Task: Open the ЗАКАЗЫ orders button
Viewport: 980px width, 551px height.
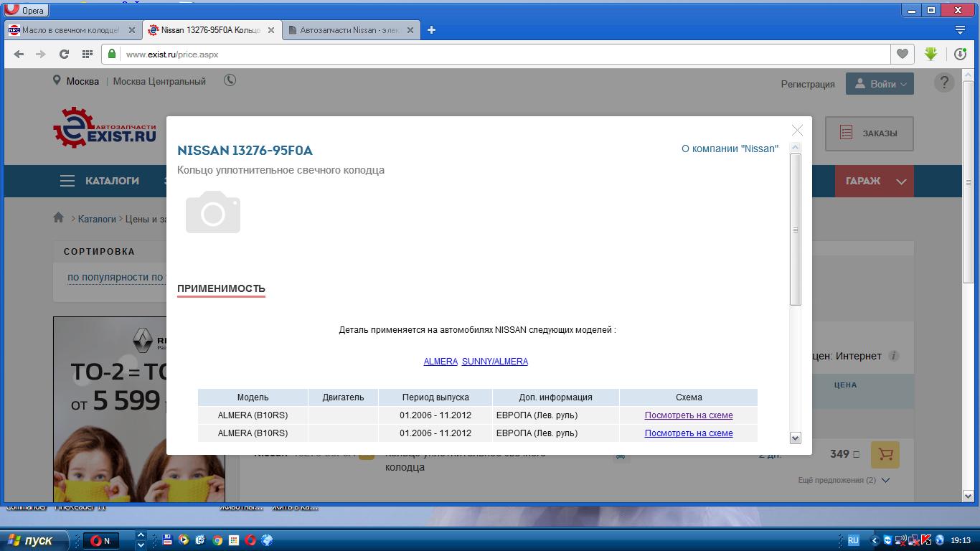Action: 870,133
